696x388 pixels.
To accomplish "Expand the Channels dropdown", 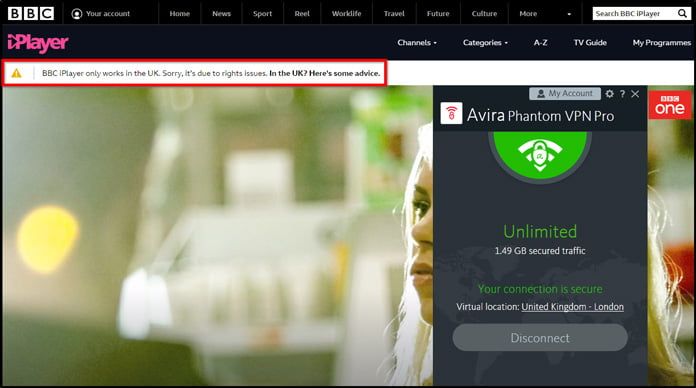I will pos(417,43).
